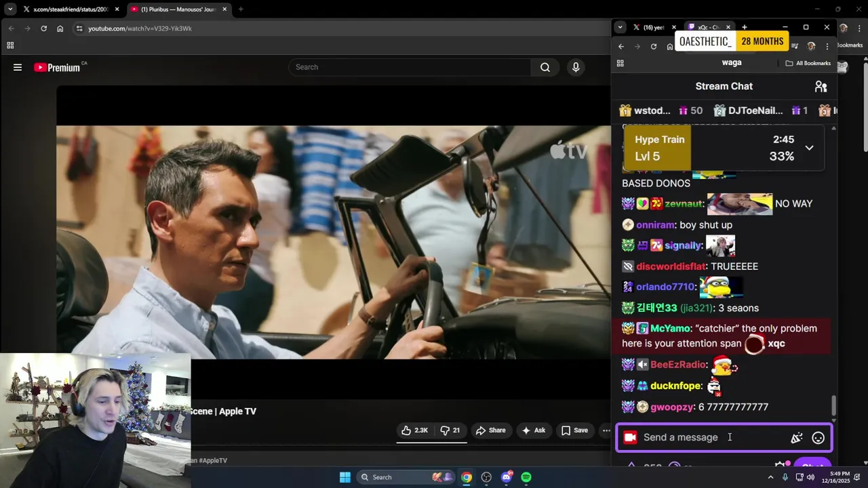Click username onniram in chat

tap(655, 225)
